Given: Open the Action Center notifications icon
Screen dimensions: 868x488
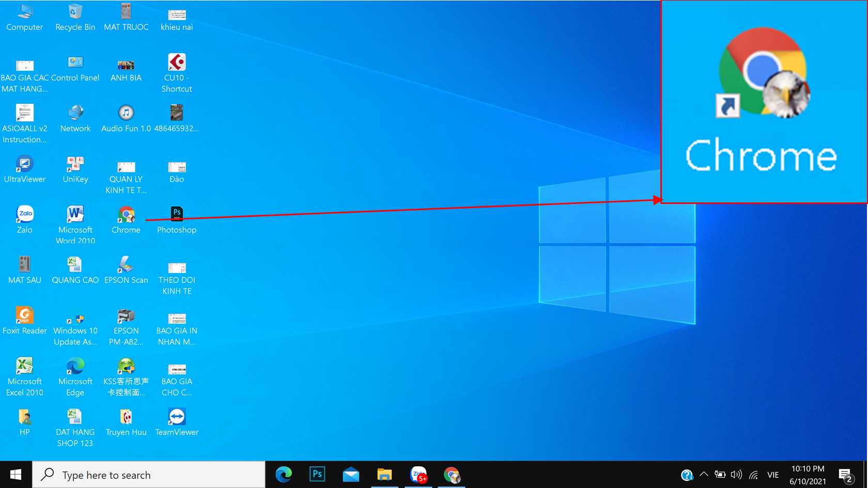Looking at the screenshot, I should 846,475.
